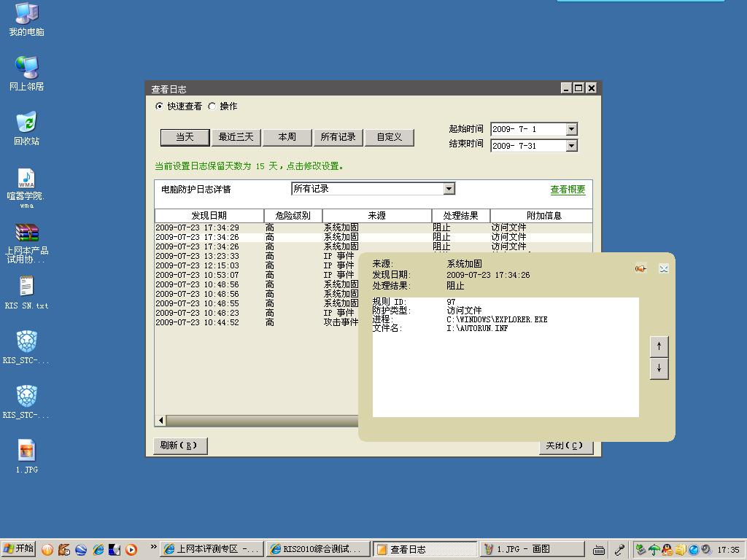747x560 pixels.
Task: Open 回收站 recycle bin icon
Action: [27, 124]
